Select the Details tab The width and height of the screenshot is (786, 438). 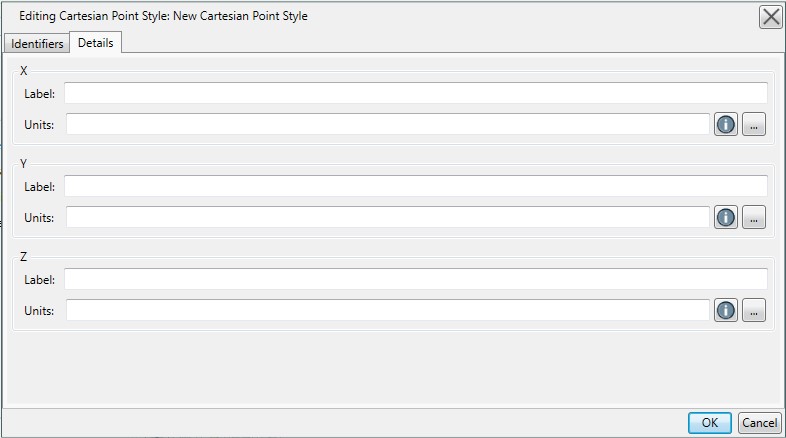[x=95, y=43]
